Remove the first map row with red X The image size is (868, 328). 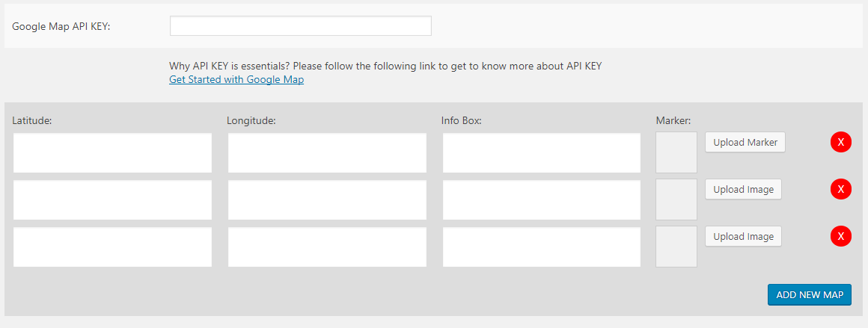point(841,142)
